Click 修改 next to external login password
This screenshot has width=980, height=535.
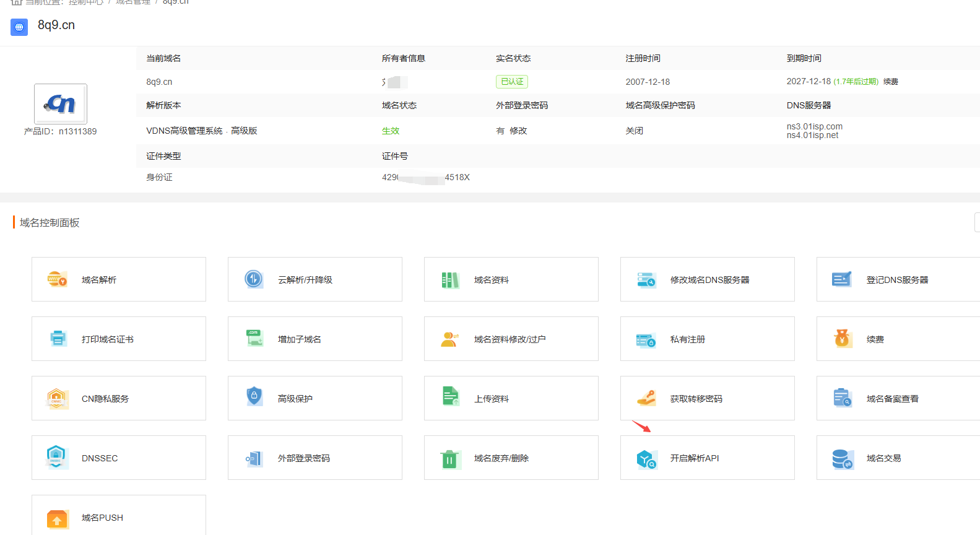point(518,131)
